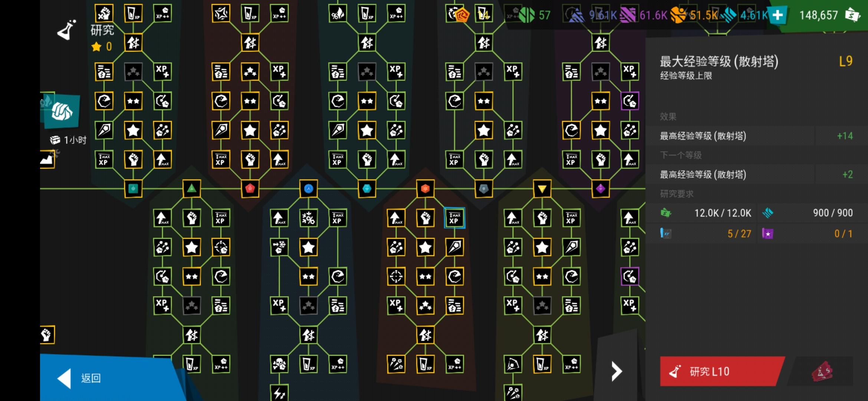Tap the yellow triangle tower gem node
The width and height of the screenshot is (868, 401).
[x=542, y=189]
